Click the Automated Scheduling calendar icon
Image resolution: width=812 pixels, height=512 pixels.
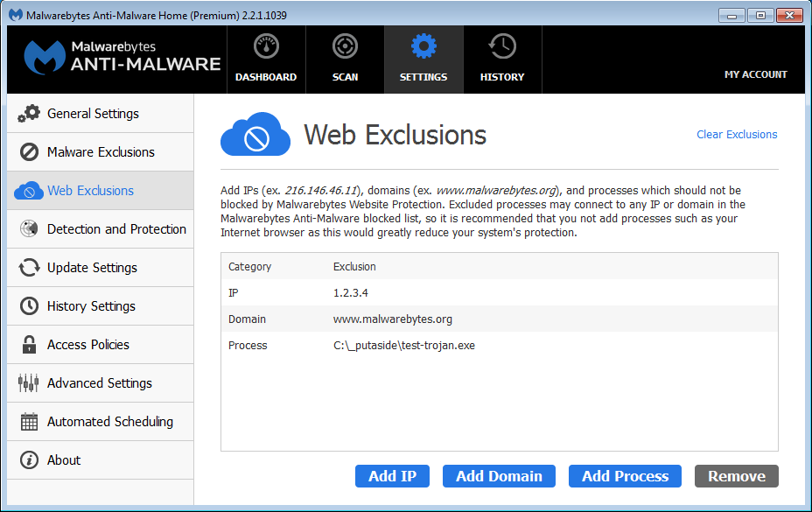(x=29, y=421)
